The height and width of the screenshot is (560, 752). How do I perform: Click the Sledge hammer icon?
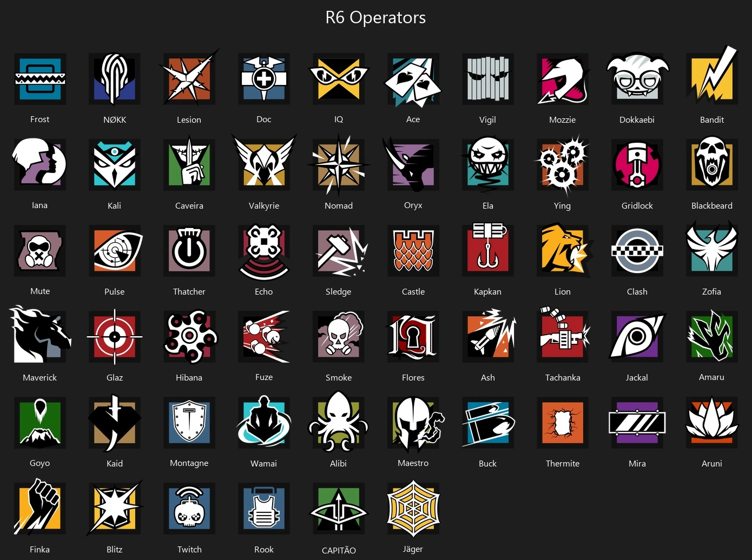(340, 251)
